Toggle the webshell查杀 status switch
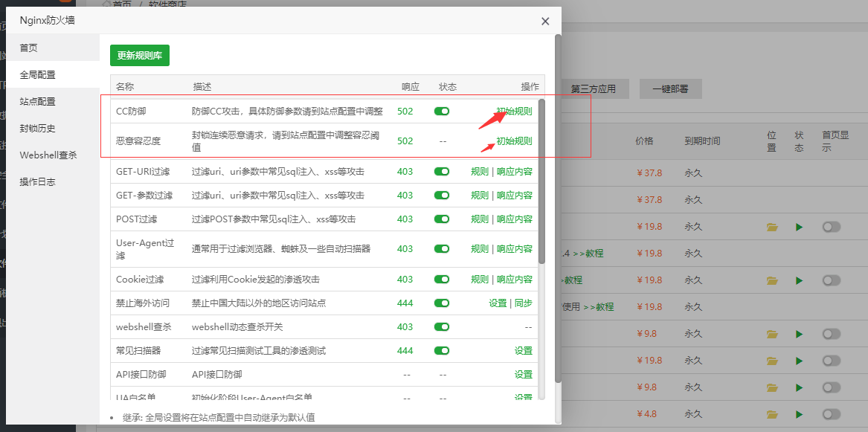The image size is (868, 432). (x=442, y=327)
